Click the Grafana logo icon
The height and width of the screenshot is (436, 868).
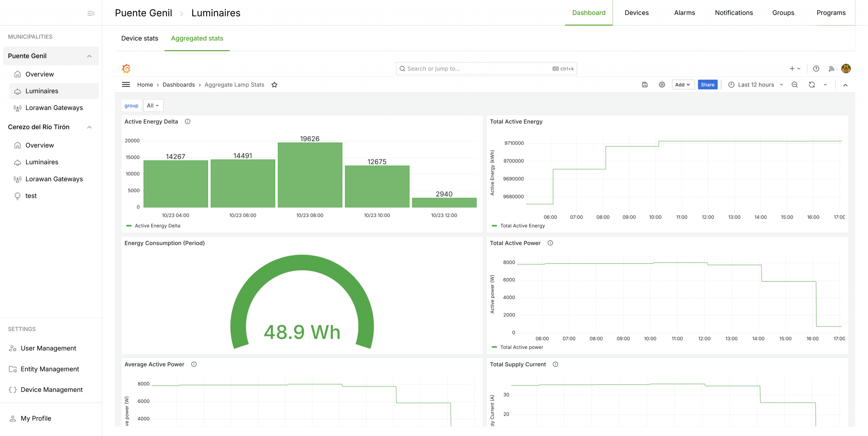tap(126, 69)
